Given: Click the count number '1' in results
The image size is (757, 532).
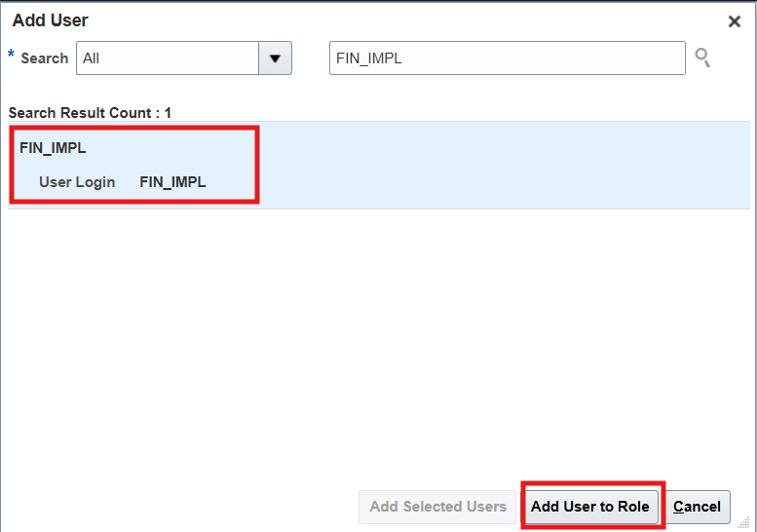Looking at the screenshot, I should (x=168, y=113).
